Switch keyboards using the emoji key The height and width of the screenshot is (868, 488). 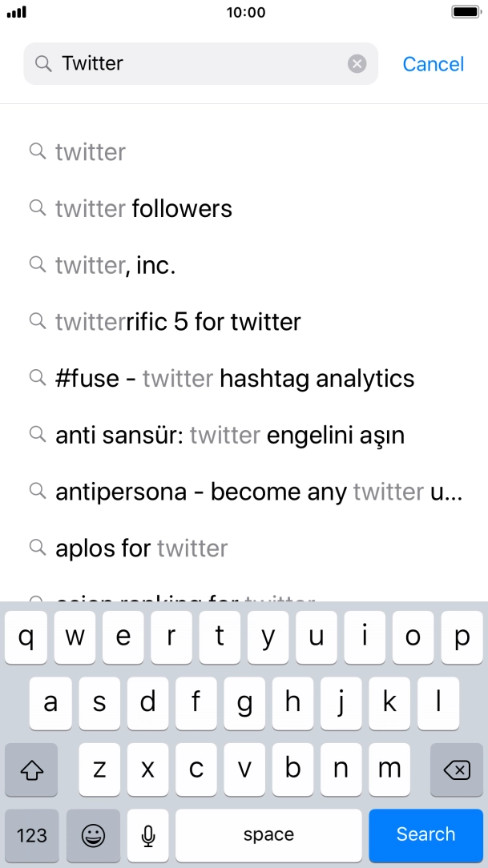(93, 835)
